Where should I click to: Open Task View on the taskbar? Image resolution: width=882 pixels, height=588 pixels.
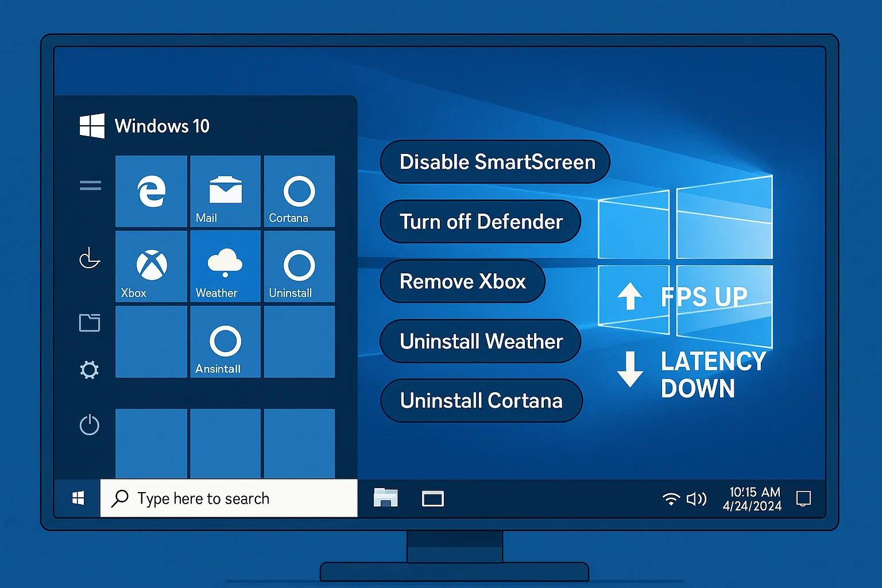[x=433, y=498]
